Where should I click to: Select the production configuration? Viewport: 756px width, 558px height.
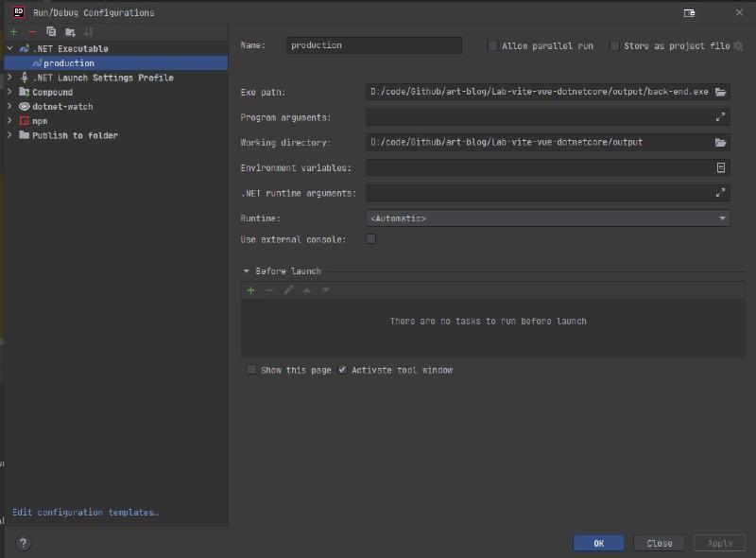click(69, 63)
